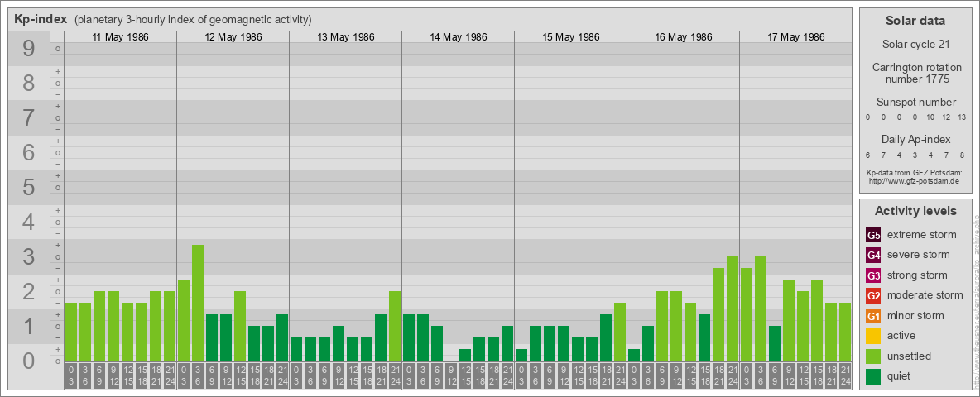This screenshot has width=980, height=397.
Task: Click the 'extreme storm' legend label
Action: 922,235
